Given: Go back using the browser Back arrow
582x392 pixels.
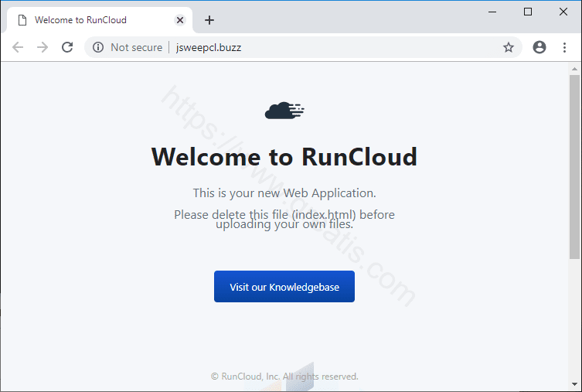Looking at the screenshot, I should pyautogui.click(x=18, y=47).
